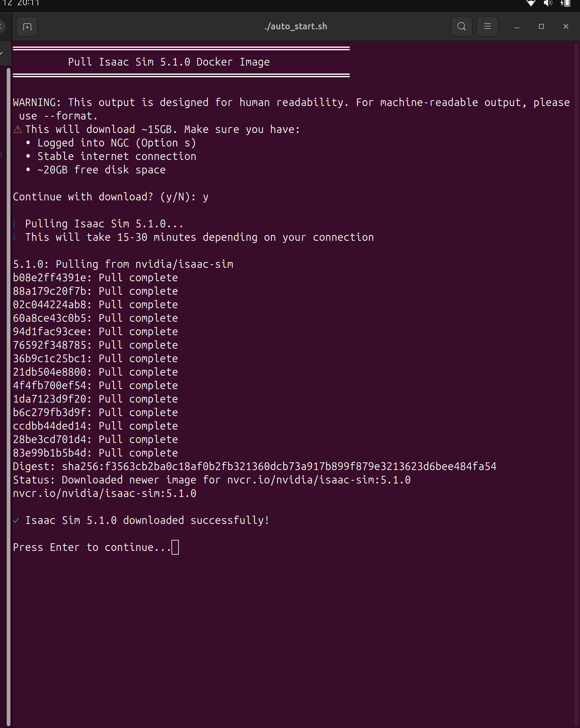Open the terminal hamburger menu

487,26
